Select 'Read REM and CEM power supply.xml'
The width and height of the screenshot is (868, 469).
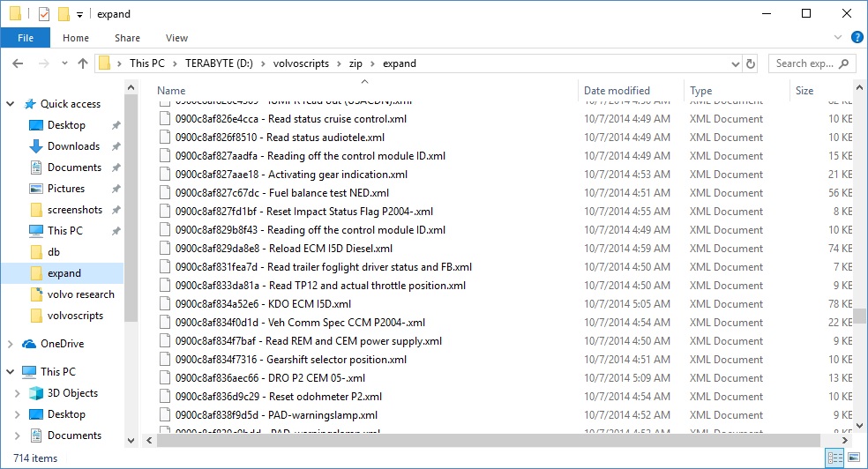tap(309, 341)
